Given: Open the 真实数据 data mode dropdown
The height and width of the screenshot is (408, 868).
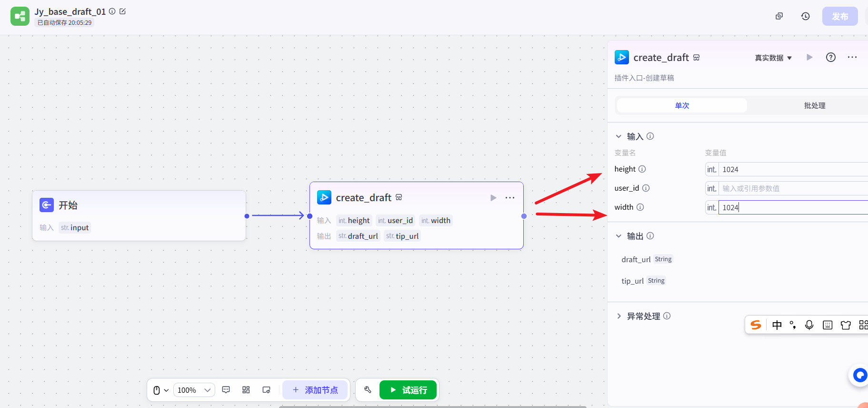Looking at the screenshot, I should point(773,58).
